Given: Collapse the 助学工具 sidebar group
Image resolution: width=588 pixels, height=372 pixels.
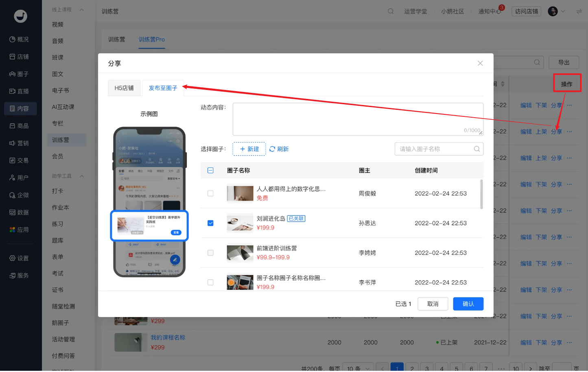Looking at the screenshot, I should coord(81,176).
